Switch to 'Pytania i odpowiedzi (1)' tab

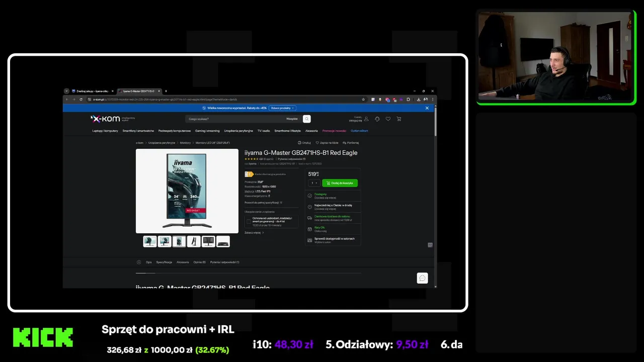coord(225,262)
